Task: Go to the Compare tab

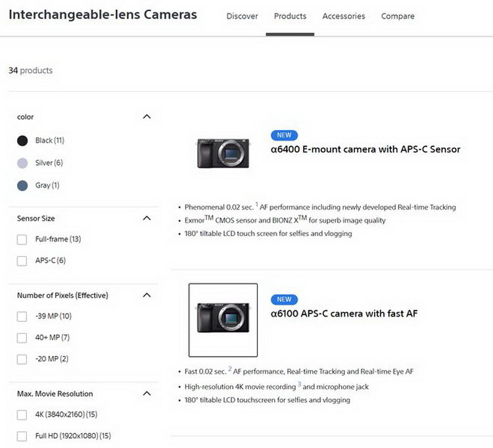Action: click(x=398, y=16)
